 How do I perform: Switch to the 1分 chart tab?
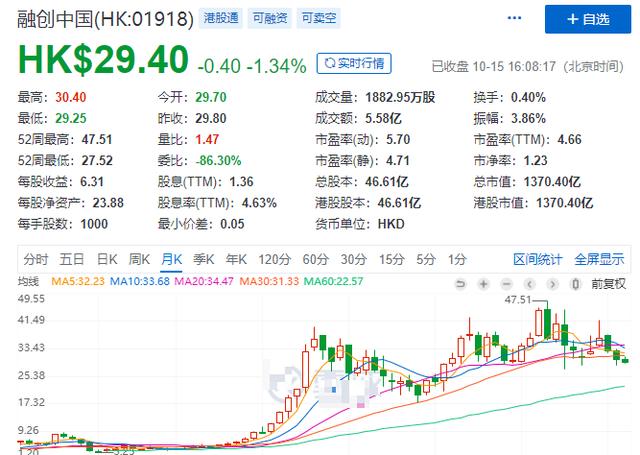457,259
